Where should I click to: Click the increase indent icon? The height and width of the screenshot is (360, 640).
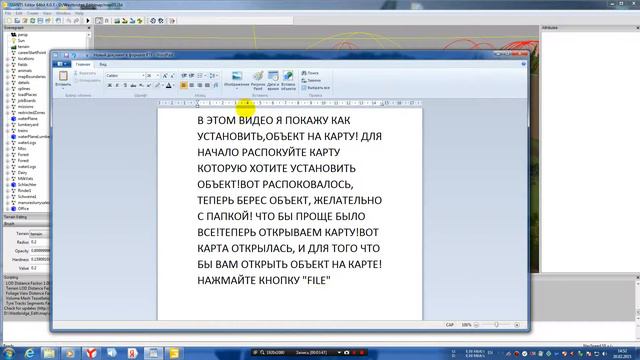coord(191,76)
